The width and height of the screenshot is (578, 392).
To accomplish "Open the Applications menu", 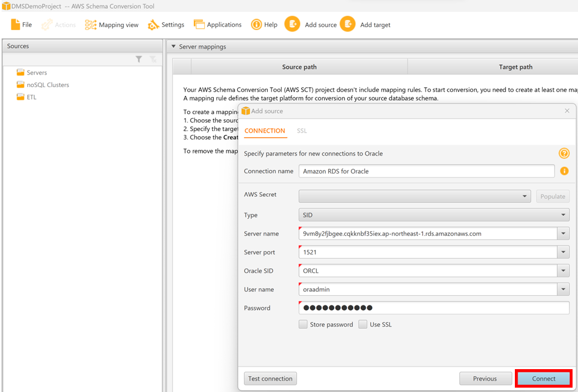I will click(x=218, y=24).
